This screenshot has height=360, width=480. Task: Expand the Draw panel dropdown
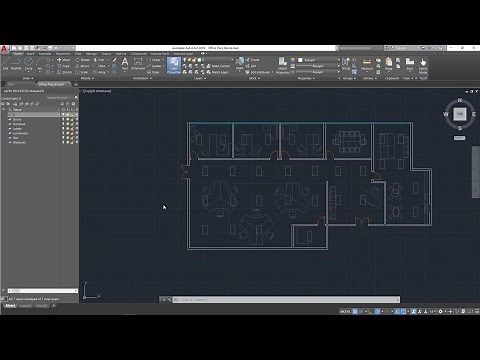click(x=28, y=78)
